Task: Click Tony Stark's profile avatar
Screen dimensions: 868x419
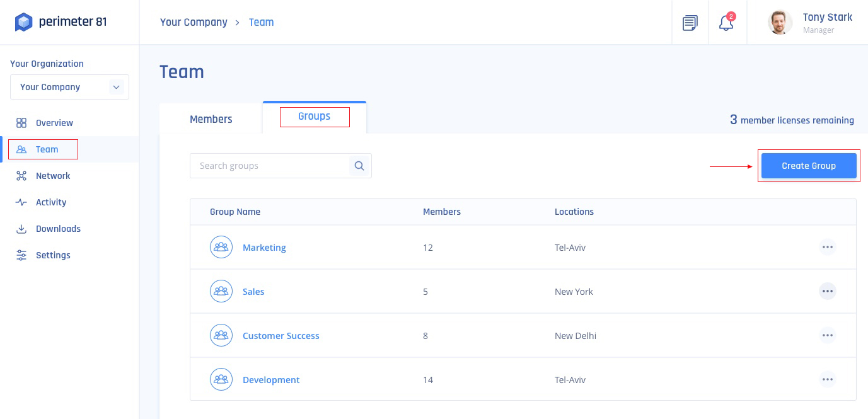Action: [x=780, y=23]
